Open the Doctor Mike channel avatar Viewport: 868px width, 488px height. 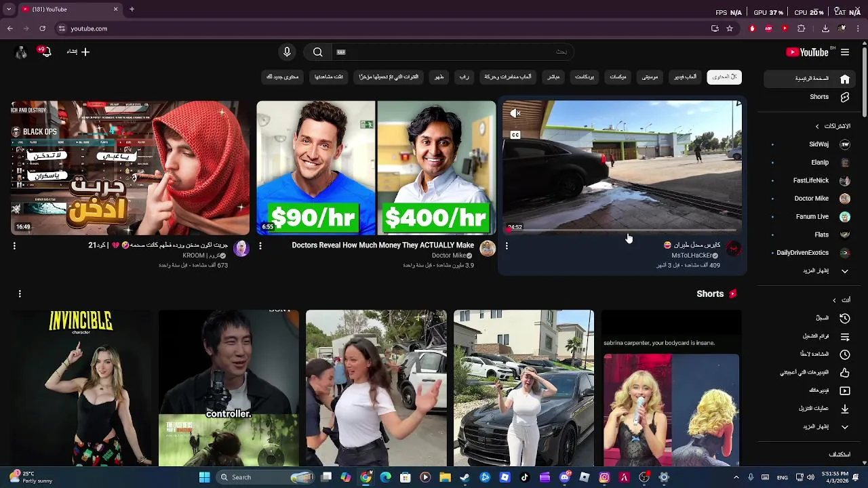coord(488,249)
